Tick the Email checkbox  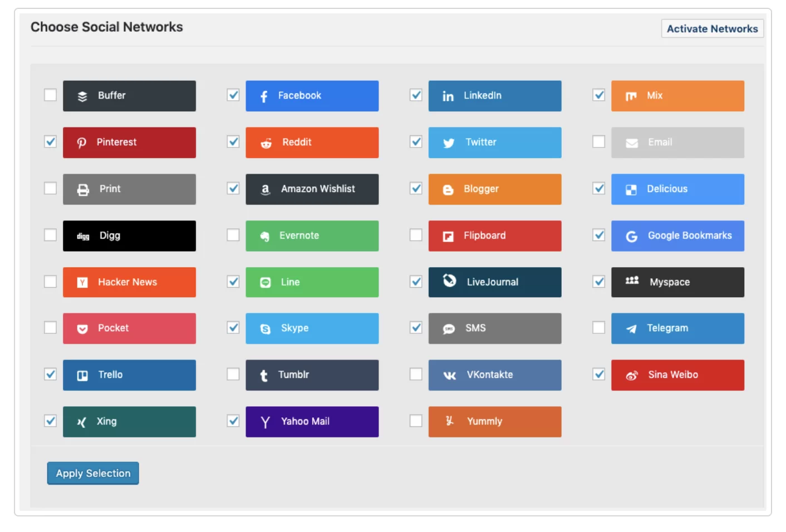(599, 142)
